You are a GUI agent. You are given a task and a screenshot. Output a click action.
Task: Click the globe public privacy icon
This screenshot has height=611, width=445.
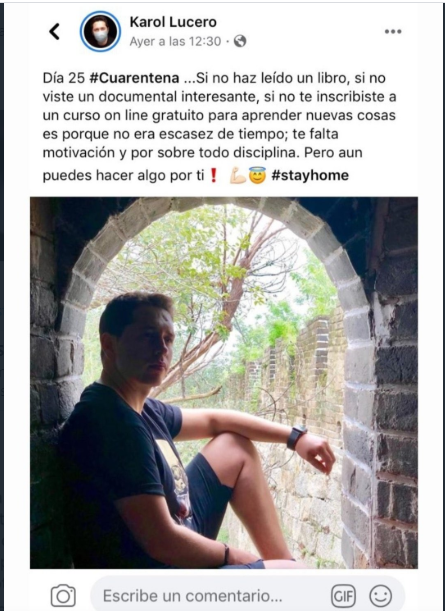click(240, 41)
